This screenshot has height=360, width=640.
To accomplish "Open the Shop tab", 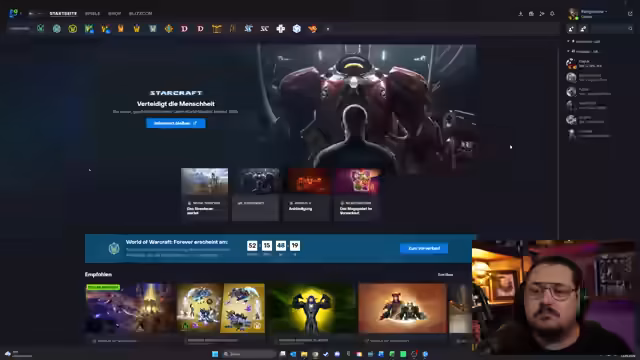I will tap(114, 13).
